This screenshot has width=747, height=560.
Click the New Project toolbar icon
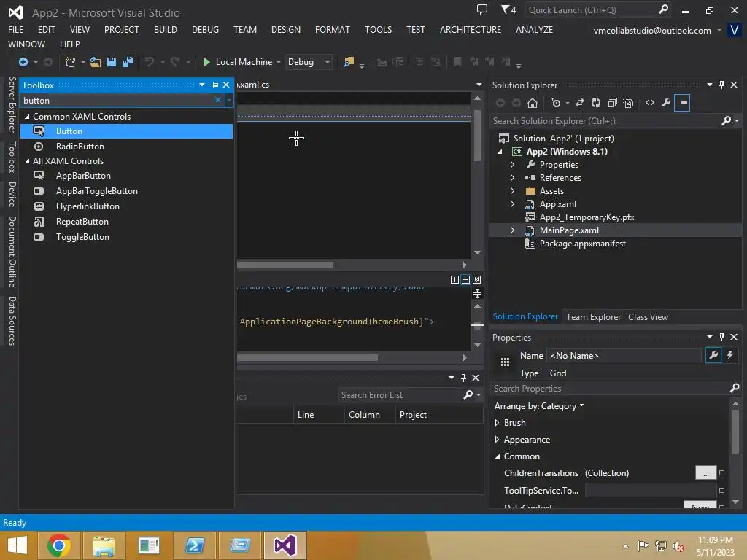coord(71,62)
